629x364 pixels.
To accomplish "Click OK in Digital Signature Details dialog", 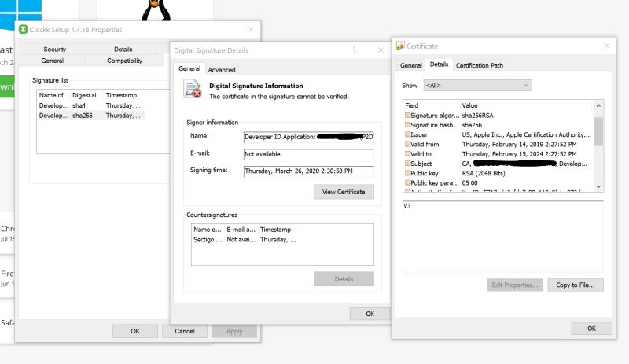I will tap(370, 314).
